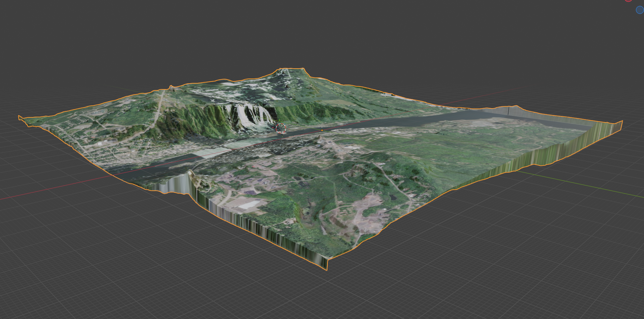Click the 3D cursor crosshair
Image resolution: width=644 pixels, height=319 pixels.
click(x=281, y=128)
